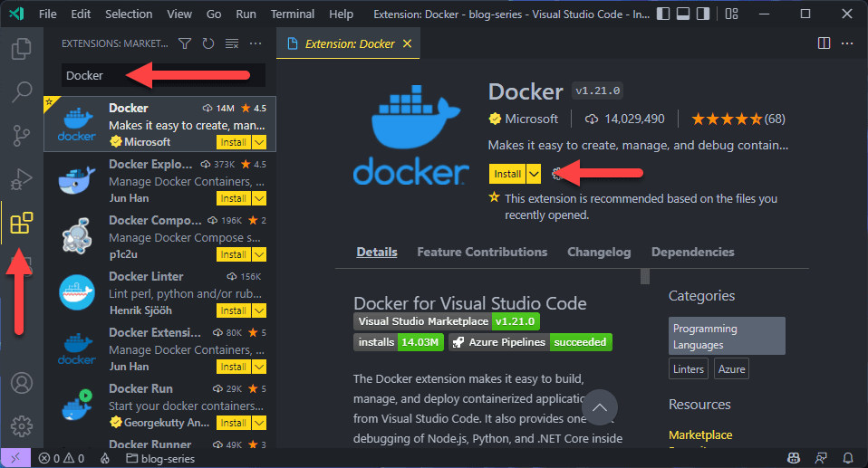The height and width of the screenshot is (468, 868).
Task: Select the Linters category
Action: click(x=688, y=369)
